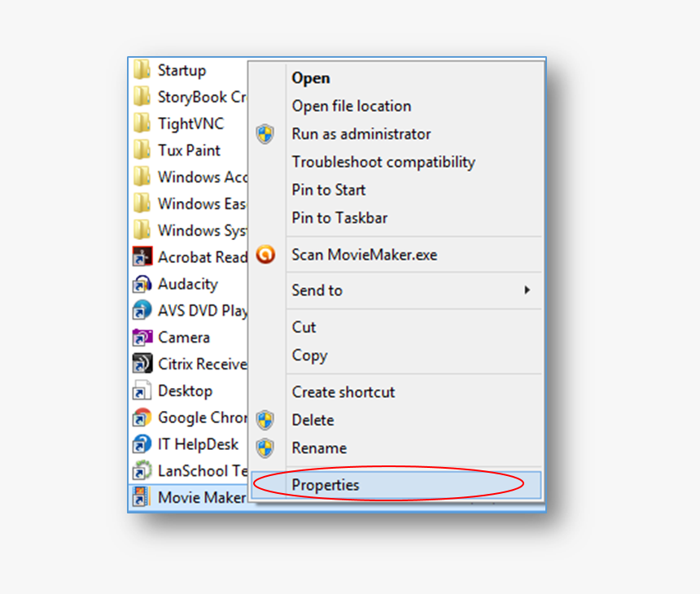
Task: Select Delete in the context menu
Action: tap(313, 421)
